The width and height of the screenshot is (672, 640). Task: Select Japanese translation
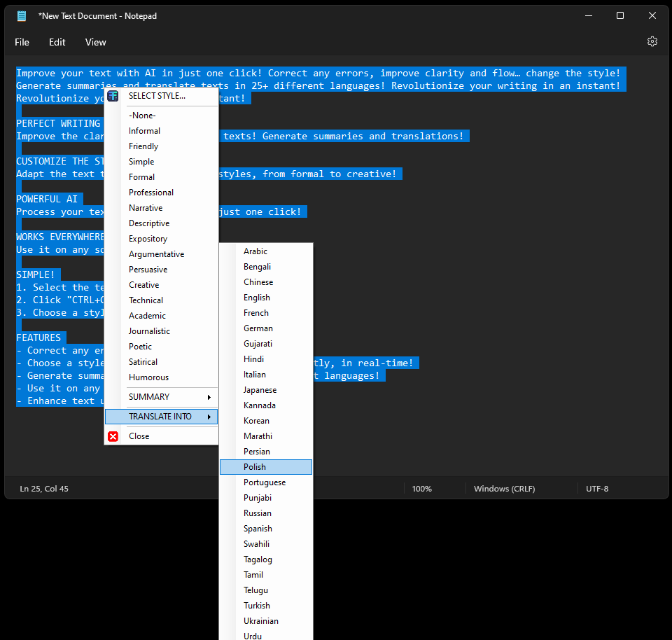point(266,390)
